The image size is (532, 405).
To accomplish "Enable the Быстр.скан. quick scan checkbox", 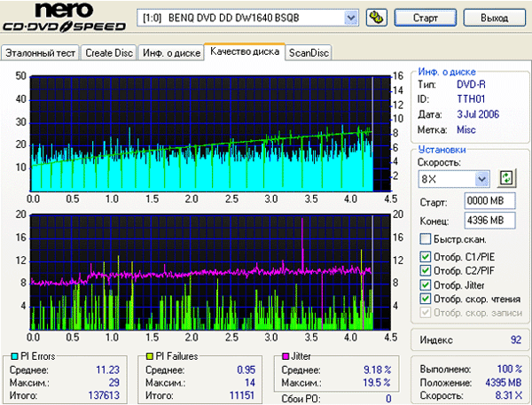I will pos(426,239).
